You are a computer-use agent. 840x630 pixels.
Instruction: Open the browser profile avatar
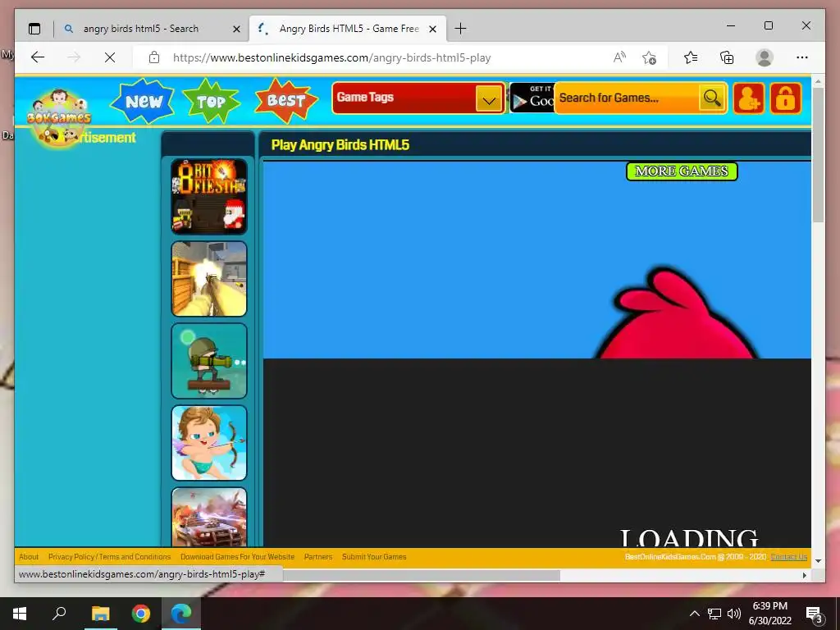[x=765, y=57]
